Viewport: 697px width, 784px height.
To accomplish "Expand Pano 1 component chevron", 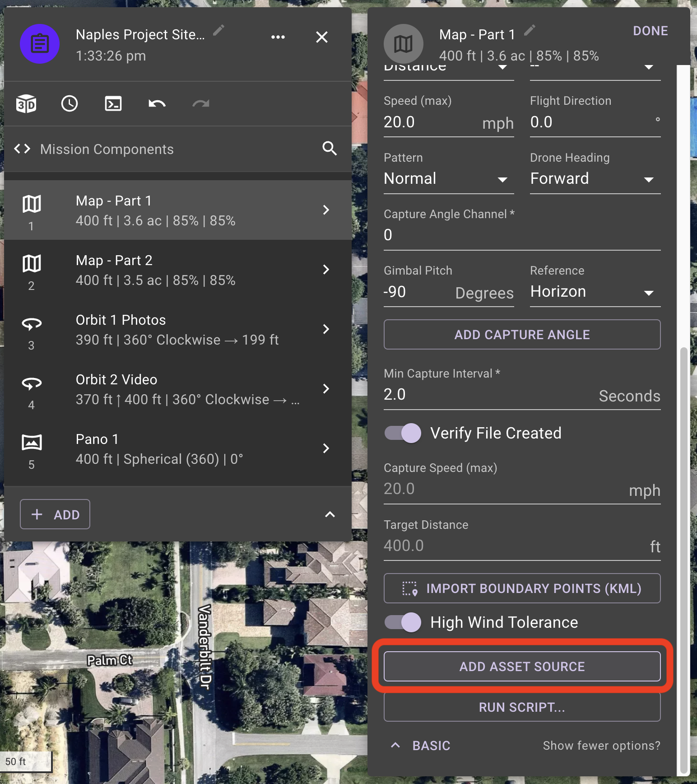I will (326, 448).
